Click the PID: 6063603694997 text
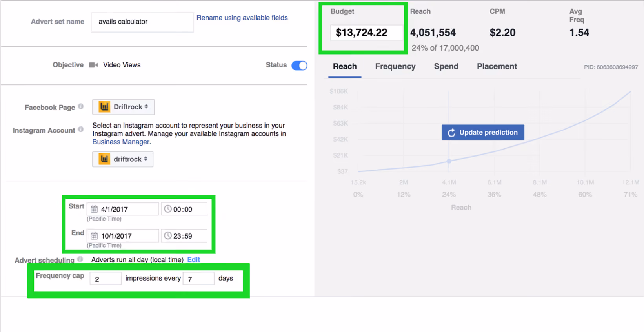 (x=611, y=67)
